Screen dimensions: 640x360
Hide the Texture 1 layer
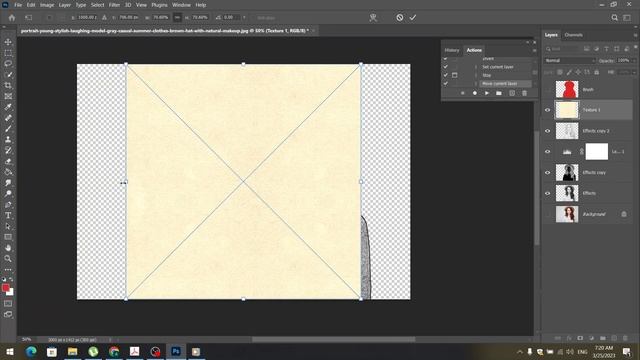point(548,110)
